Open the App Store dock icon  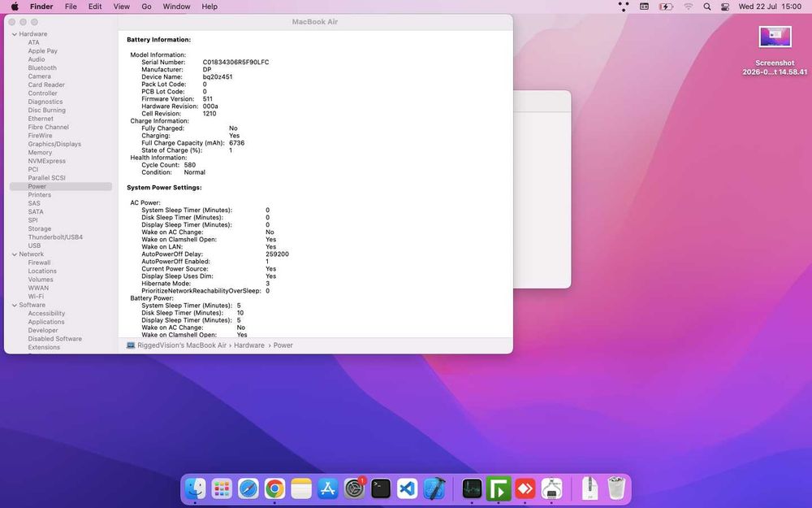pos(327,488)
